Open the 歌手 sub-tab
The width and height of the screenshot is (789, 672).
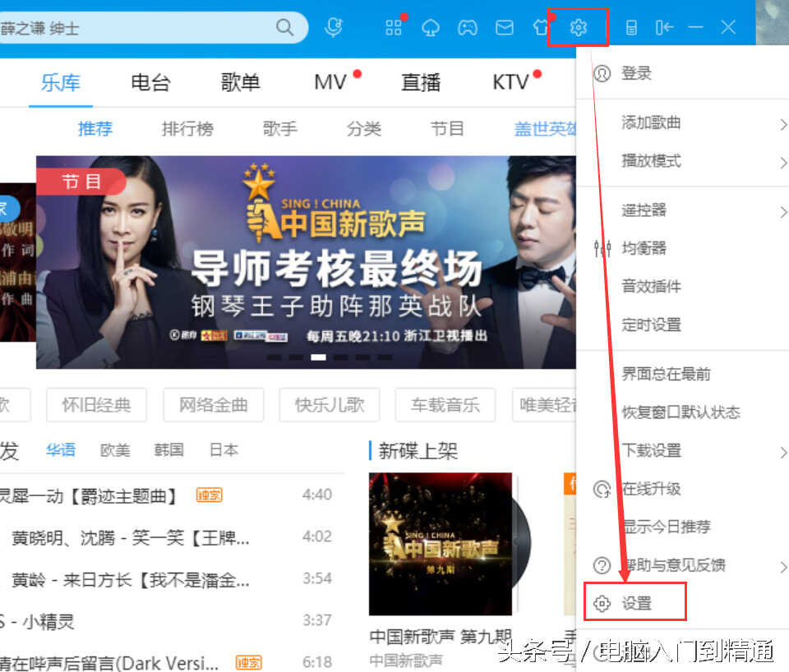pyautogui.click(x=280, y=129)
